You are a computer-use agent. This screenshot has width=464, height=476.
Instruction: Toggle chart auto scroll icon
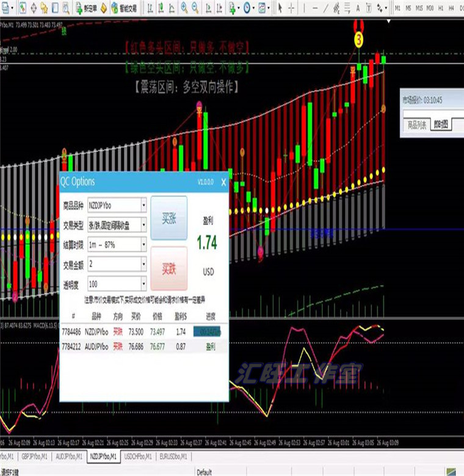tap(208, 8)
